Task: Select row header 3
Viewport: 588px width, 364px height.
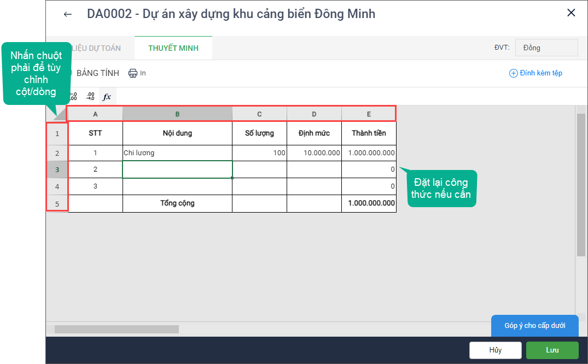Action: coord(57,169)
